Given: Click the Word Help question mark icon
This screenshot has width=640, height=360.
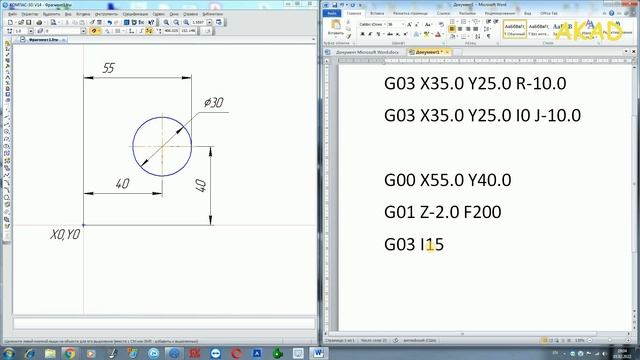Looking at the screenshot, I should click(x=611, y=13).
